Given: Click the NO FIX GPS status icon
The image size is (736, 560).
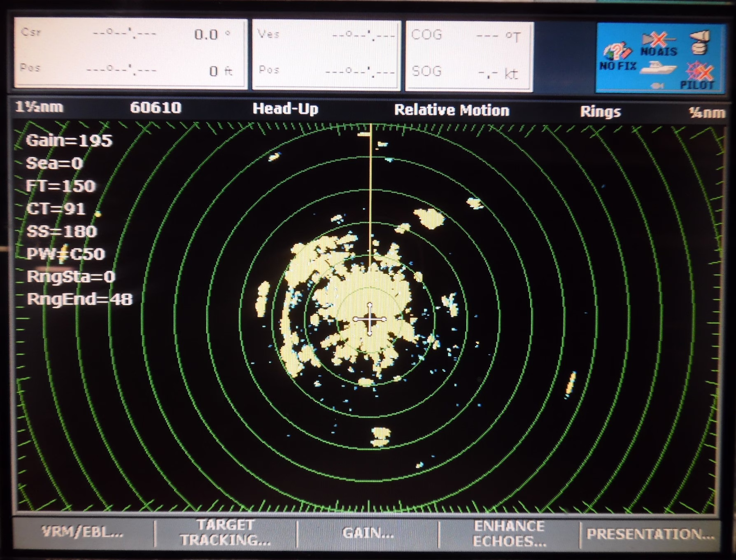Looking at the screenshot, I should (x=617, y=56).
